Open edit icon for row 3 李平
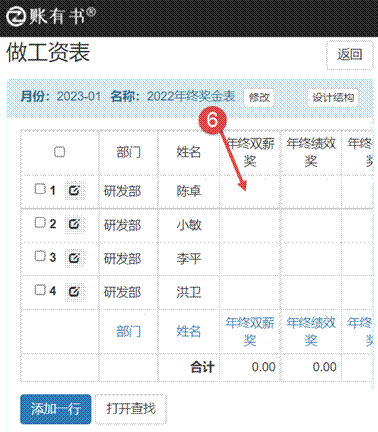Viewport: 378px width, 432px height. pyautogui.click(x=74, y=258)
